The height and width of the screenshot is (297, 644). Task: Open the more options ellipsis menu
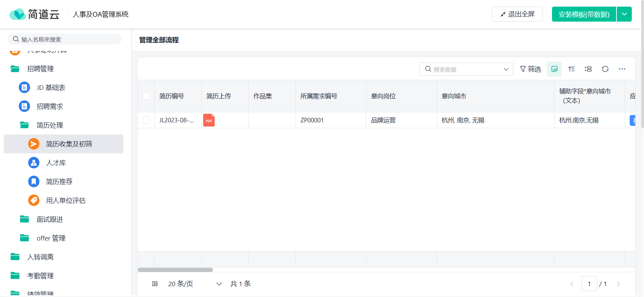622,69
